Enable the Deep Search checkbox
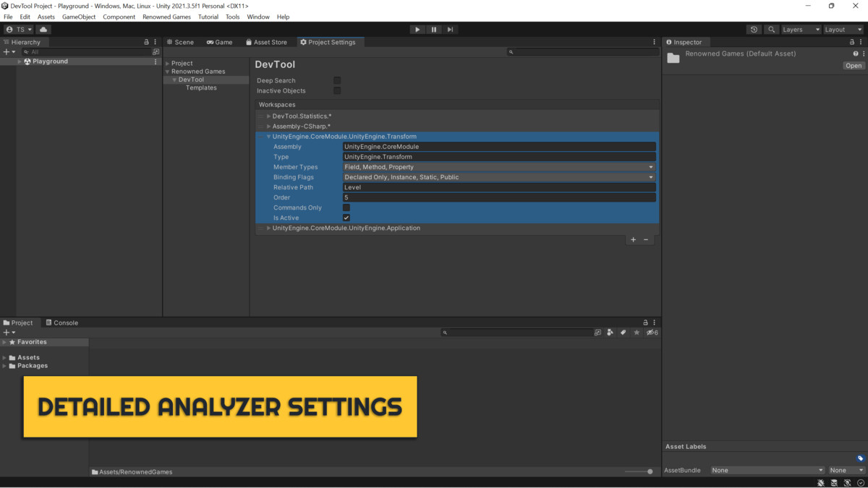The width and height of the screenshot is (868, 488). tap(336, 80)
